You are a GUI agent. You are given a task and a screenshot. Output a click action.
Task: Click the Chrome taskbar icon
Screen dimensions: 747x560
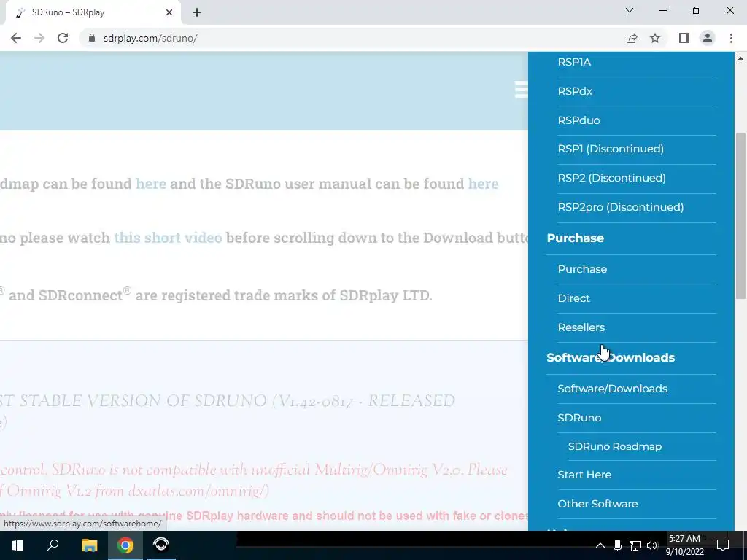[125, 545]
